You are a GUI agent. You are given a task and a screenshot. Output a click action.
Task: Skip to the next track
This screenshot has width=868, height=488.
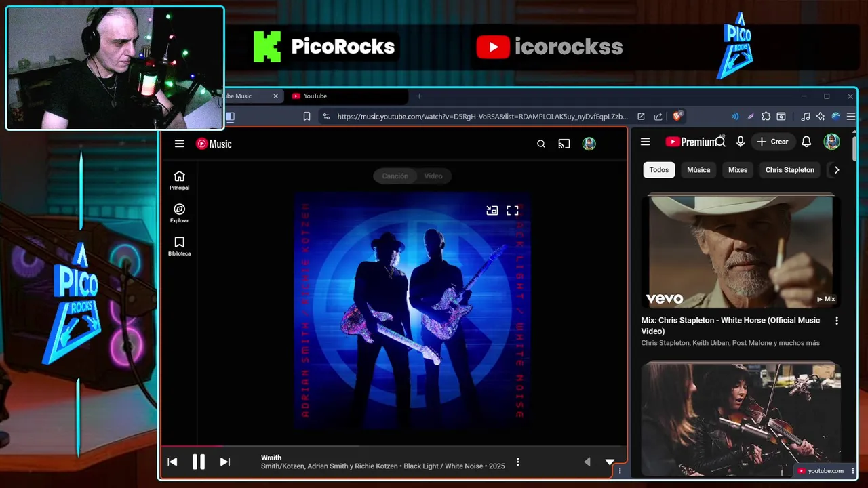coord(225,462)
